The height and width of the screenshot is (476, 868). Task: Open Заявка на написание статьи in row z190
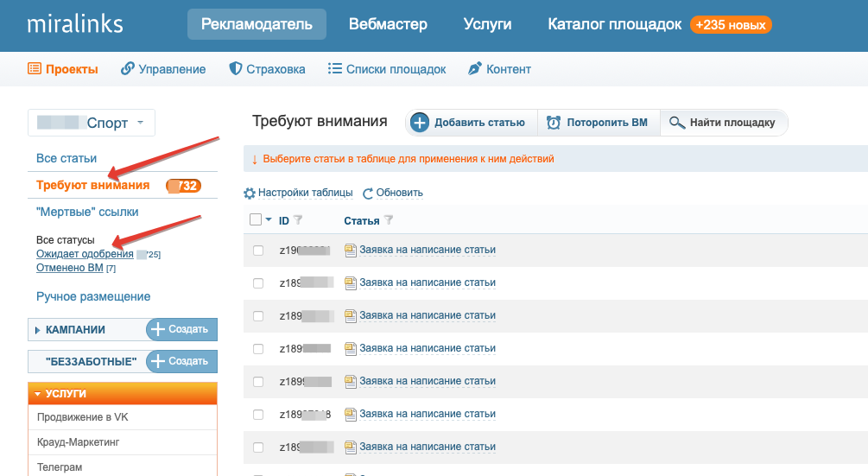(x=428, y=251)
